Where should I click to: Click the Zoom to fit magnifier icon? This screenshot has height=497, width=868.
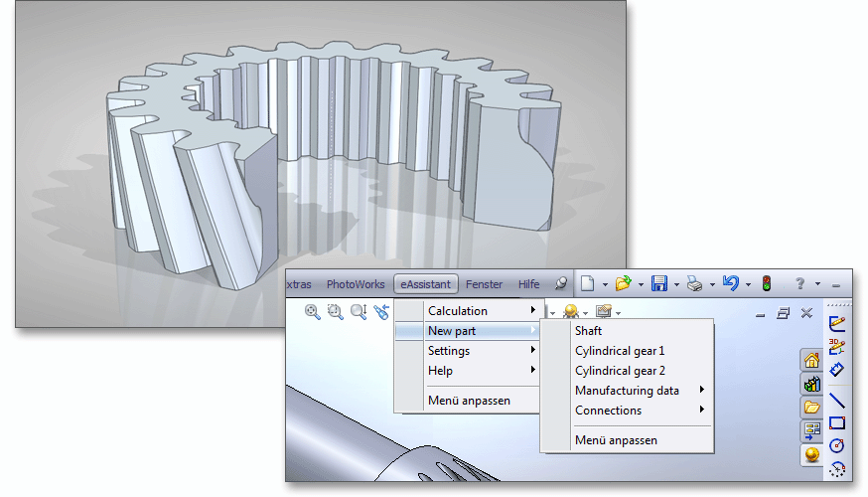click(313, 312)
